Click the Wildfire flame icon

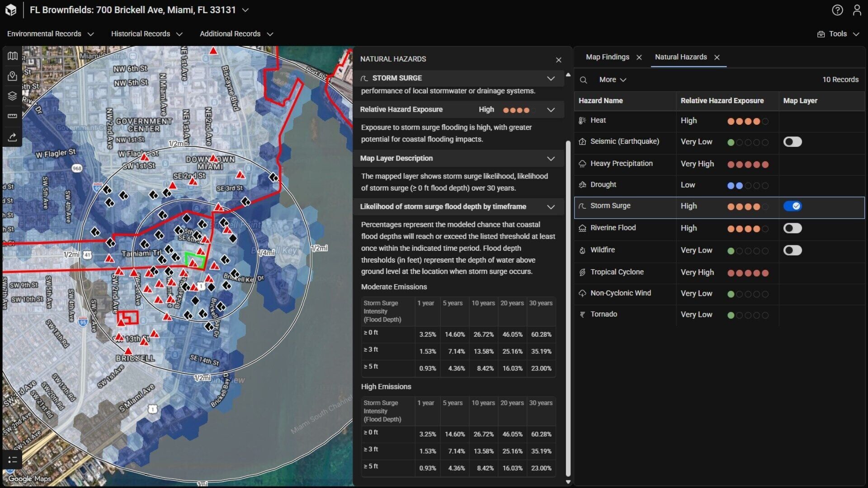click(582, 250)
